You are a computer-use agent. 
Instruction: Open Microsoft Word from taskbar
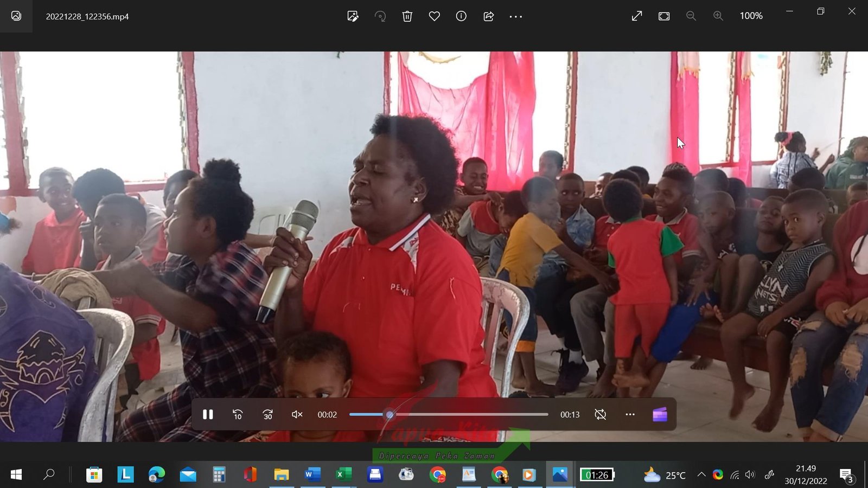click(x=312, y=475)
